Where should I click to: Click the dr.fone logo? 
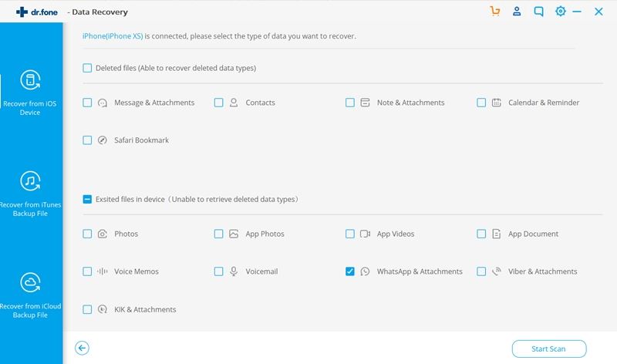(x=37, y=12)
